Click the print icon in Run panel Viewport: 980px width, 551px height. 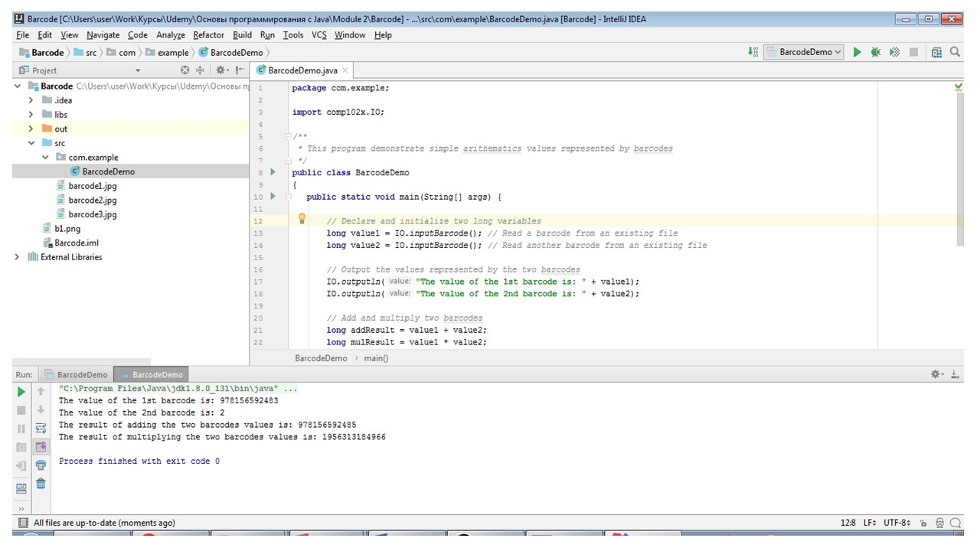pos(41,465)
